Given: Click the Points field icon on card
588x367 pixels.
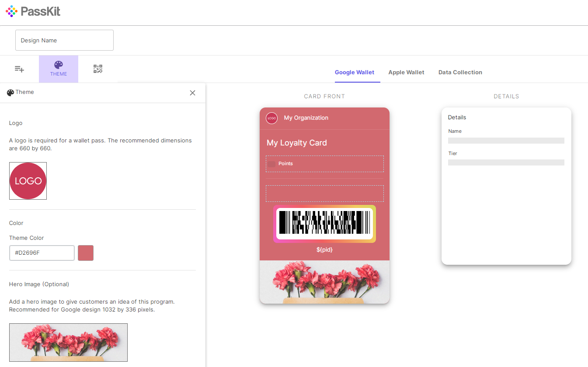Looking at the screenshot, I should (x=271, y=164).
